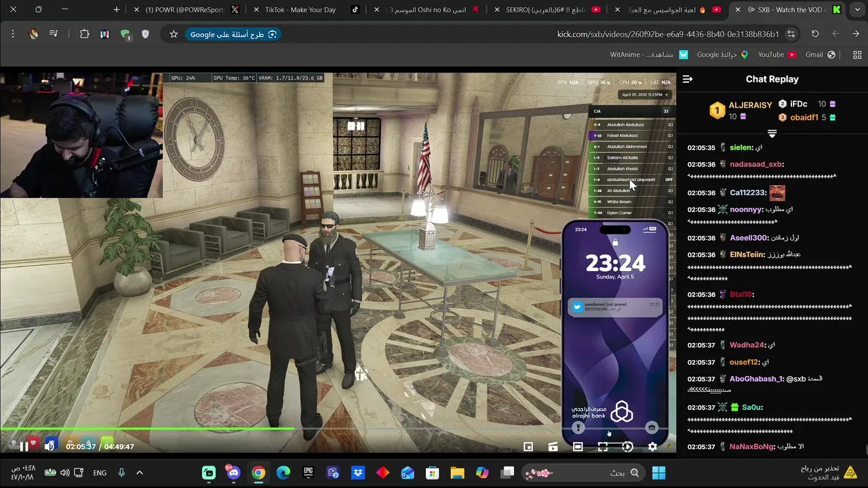Switch to POWR X tab
Viewport: 868px width, 488px height.
click(x=184, y=9)
